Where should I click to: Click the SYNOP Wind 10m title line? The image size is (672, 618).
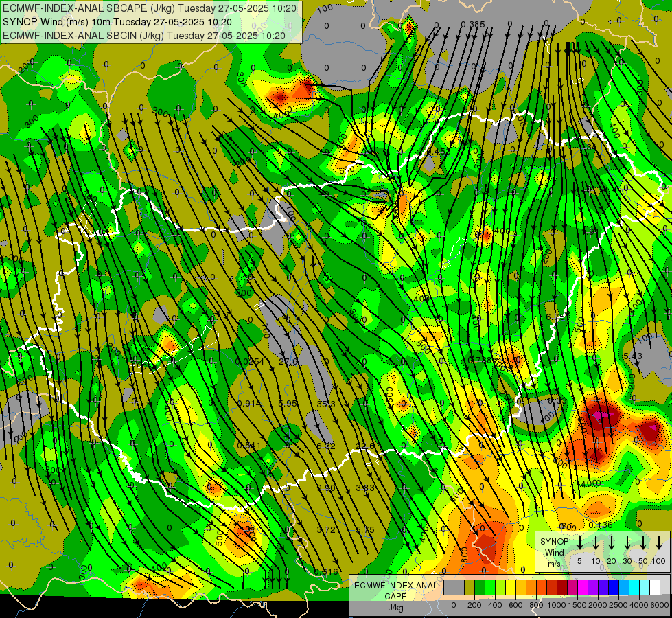(117, 22)
